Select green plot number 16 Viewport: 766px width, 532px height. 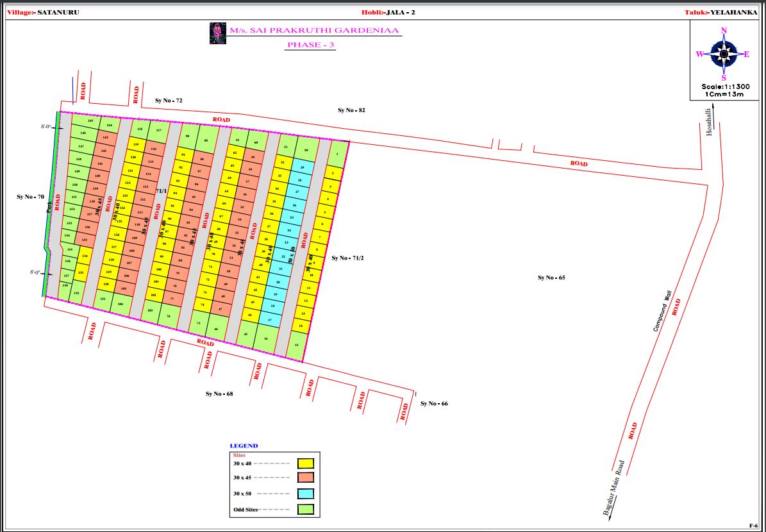point(266,338)
